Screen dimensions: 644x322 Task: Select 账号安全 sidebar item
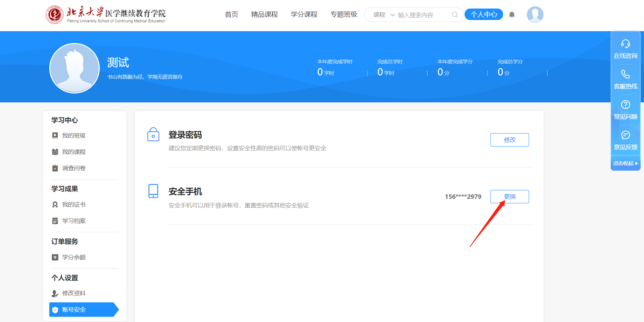pos(84,310)
